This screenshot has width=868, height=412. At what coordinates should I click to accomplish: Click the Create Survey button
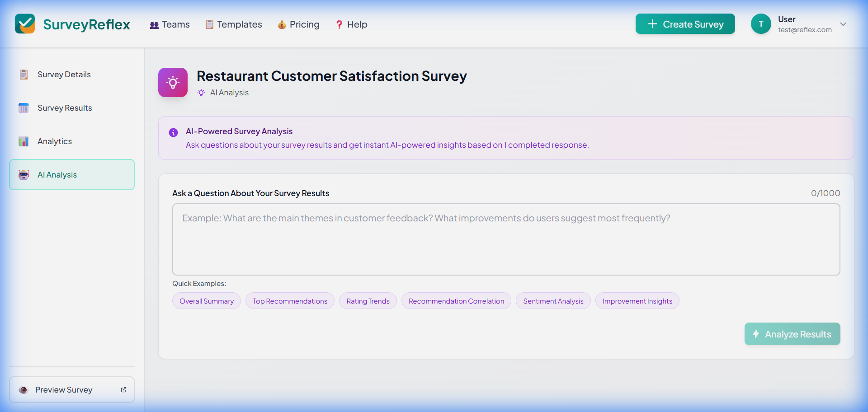pos(685,24)
